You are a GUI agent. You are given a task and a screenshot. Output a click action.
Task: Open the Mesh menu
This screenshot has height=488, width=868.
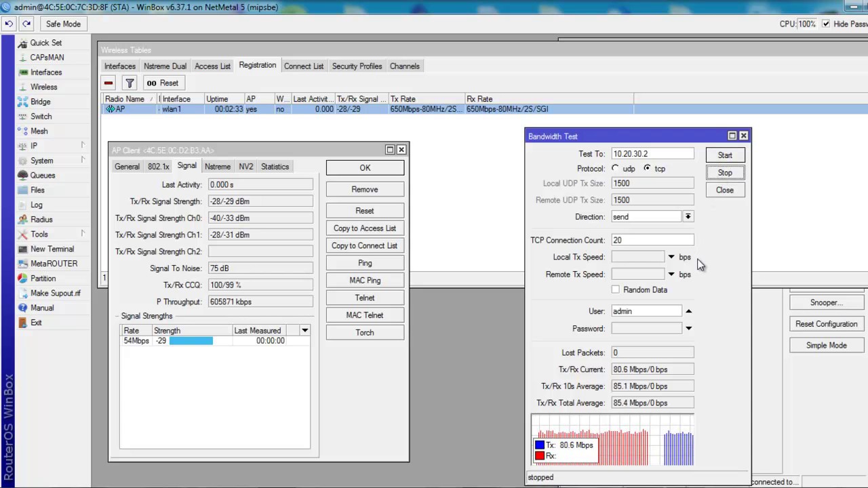(x=39, y=131)
